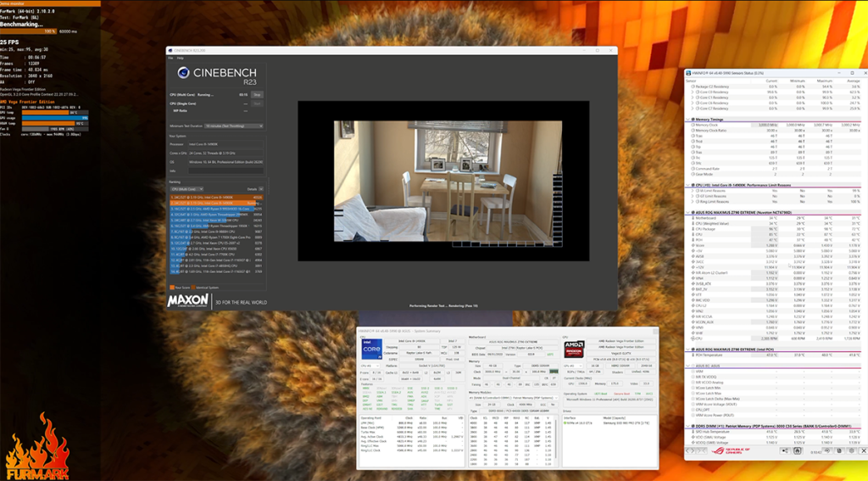Click the reset clock icon in sensors toolbar
Screen dimensions: 868x481
click(x=826, y=451)
